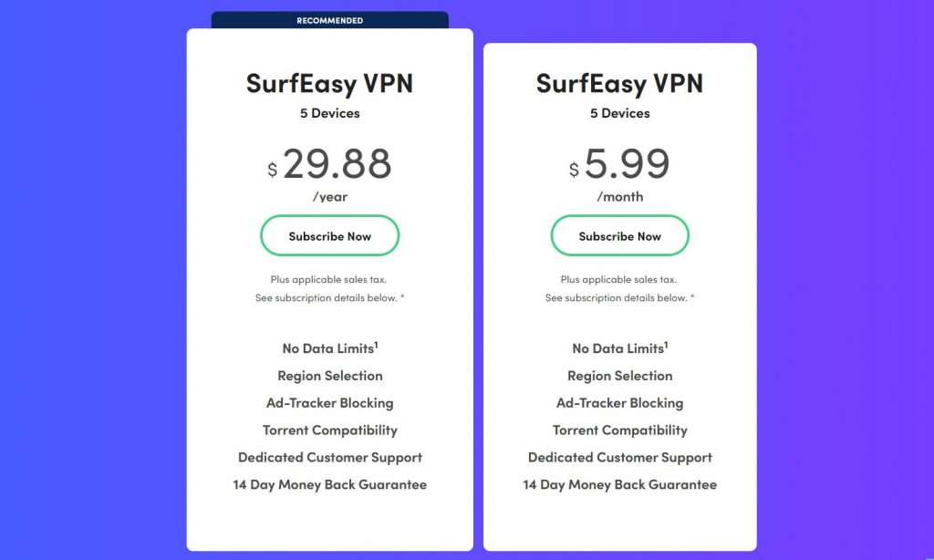Click the 5 Devices label in yearly plan
This screenshot has width=934, height=560.
pos(329,113)
